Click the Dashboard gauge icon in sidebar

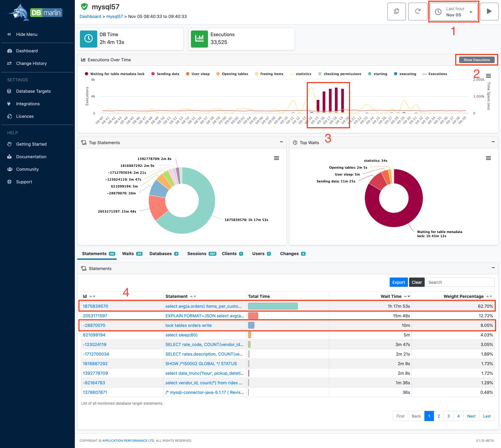point(10,51)
